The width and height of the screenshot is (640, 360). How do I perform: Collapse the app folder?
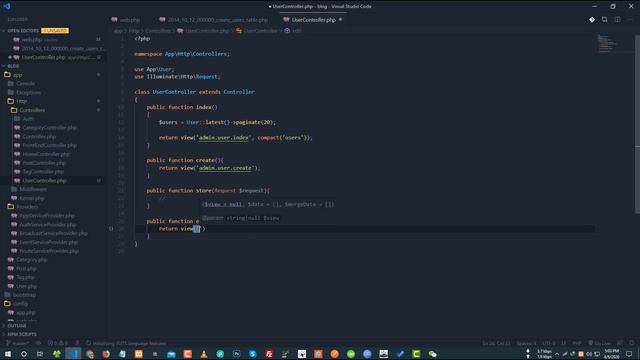click(x=13, y=75)
